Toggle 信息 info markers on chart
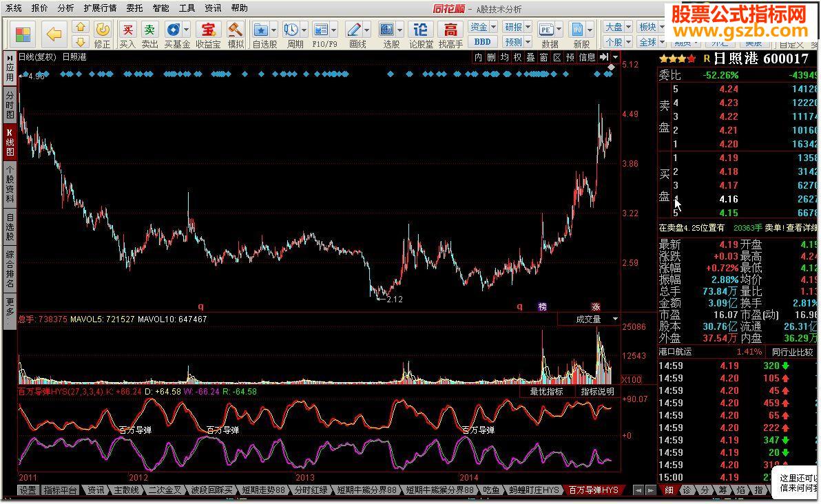This screenshot has height=504, width=821. click(587, 57)
